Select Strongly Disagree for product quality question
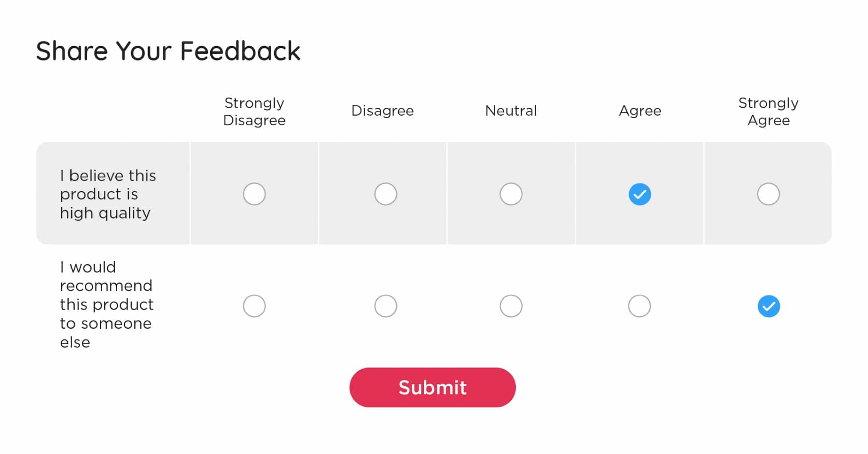868x454 pixels. 254,194
